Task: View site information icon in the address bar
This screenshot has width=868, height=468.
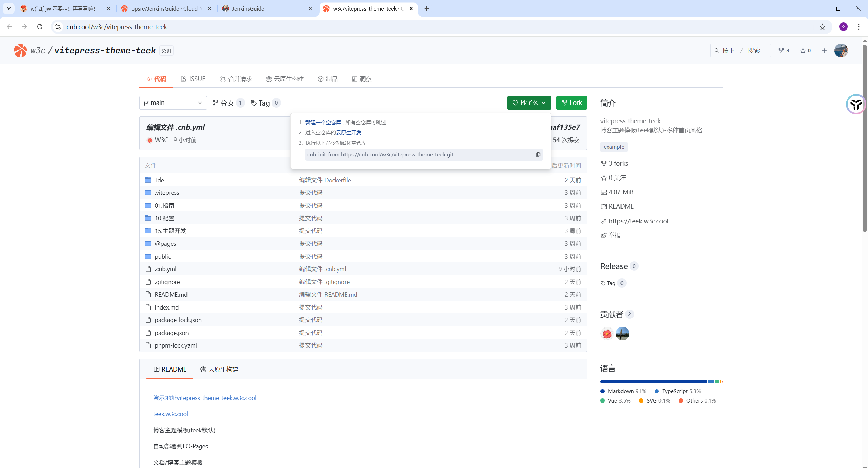Action: (58, 27)
